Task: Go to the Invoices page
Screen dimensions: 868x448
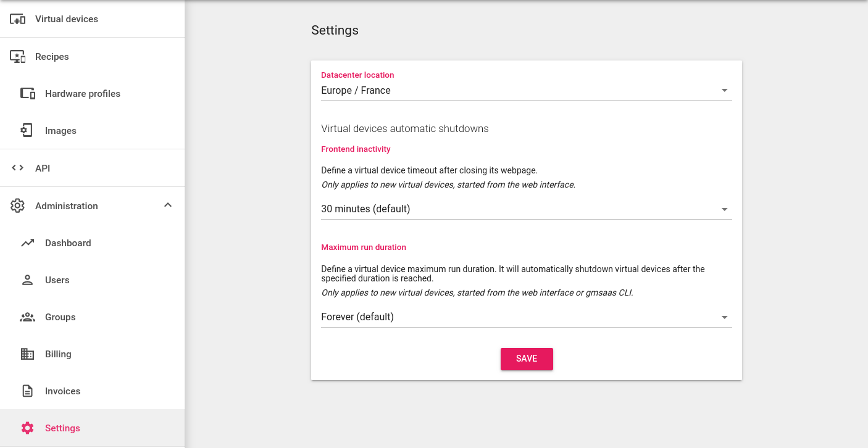Action: pos(62,391)
